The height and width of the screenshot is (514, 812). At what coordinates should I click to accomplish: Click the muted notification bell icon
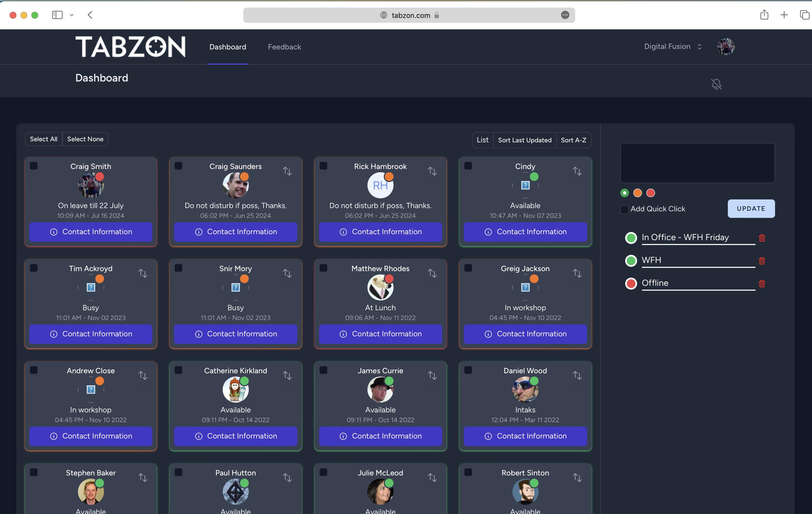(716, 84)
